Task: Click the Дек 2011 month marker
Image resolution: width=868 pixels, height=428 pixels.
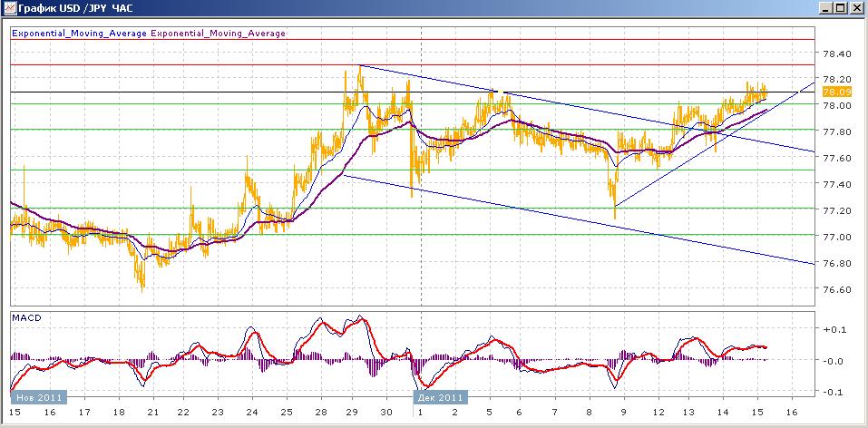Action: pos(439,397)
